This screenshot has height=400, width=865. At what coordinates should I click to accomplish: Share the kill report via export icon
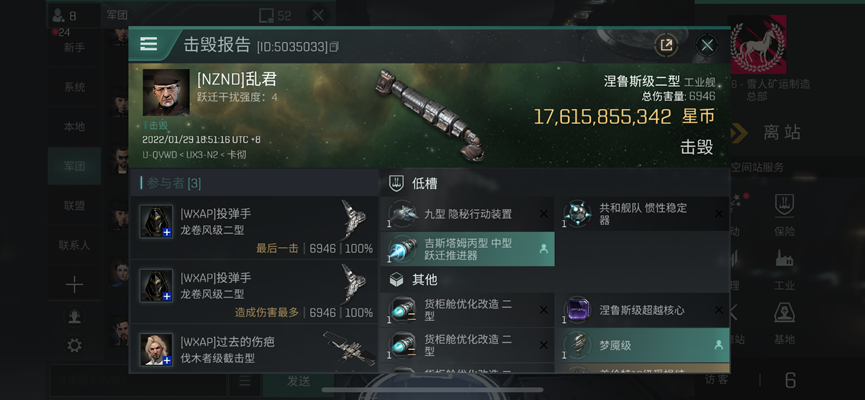click(666, 45)
